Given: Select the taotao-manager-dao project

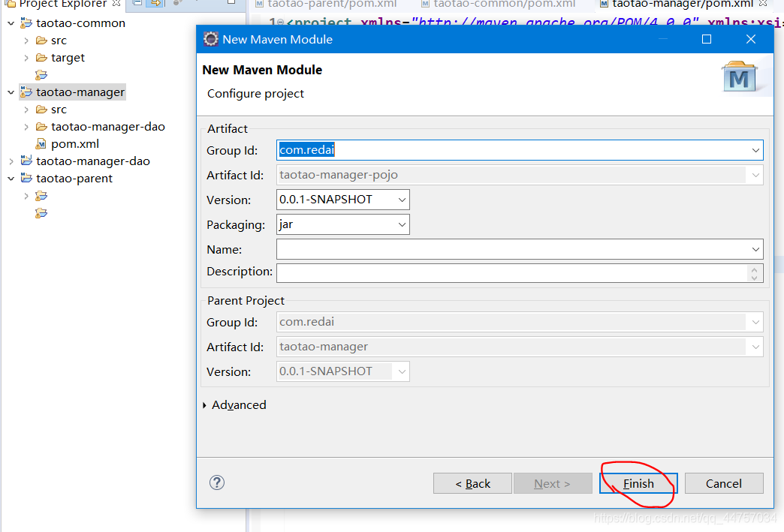Looking at the screenshot, I should point(93,161).
